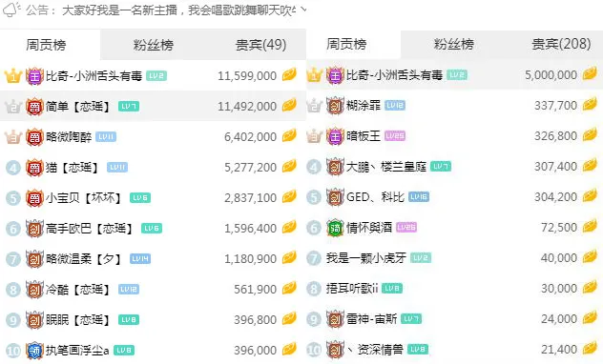
Task: Click the brown 剑 badge beside 雷神-宙斯
Action: 335,319
